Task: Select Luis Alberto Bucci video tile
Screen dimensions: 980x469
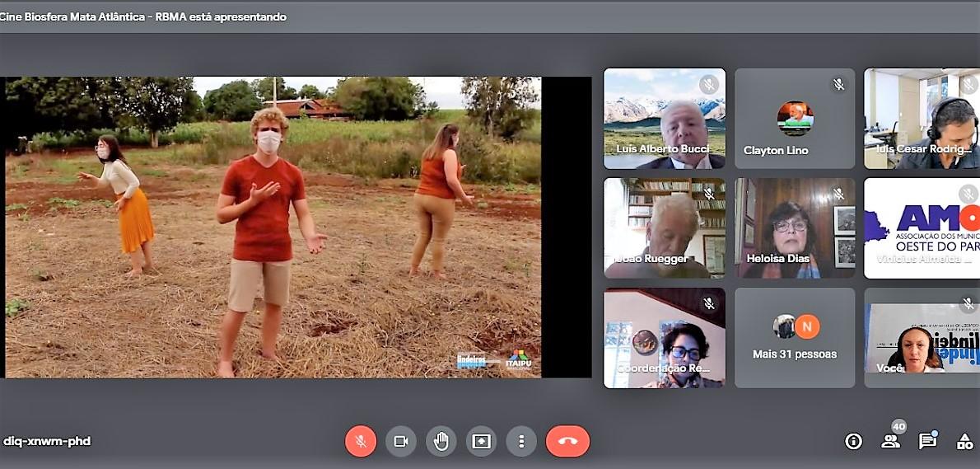Action: click(665, 119)
